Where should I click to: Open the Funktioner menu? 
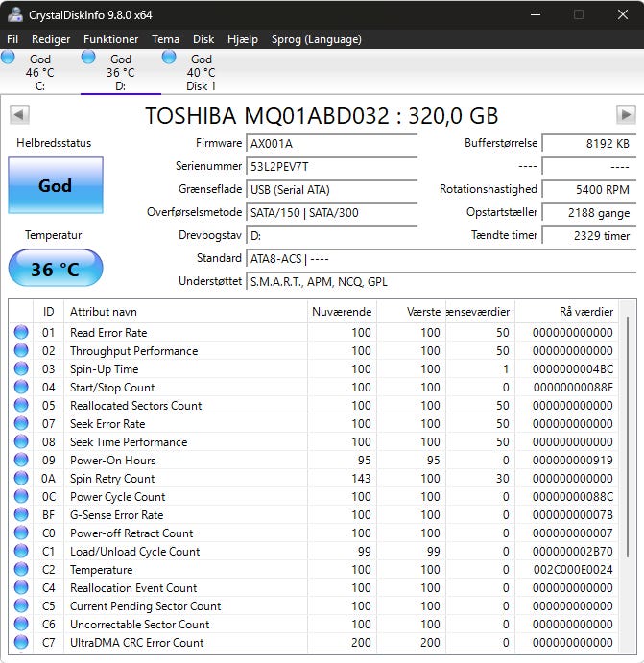pos(110,39)
